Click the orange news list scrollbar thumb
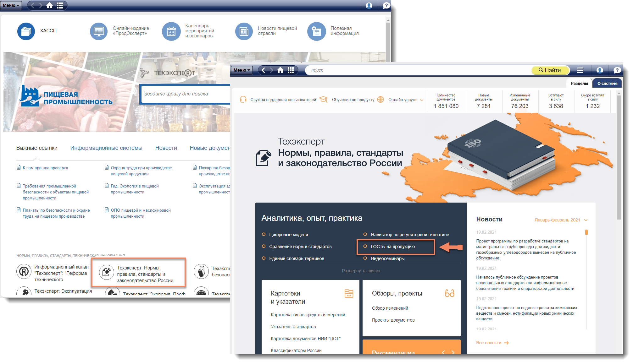This screenshot has width=633, height=364. point(586,232)
